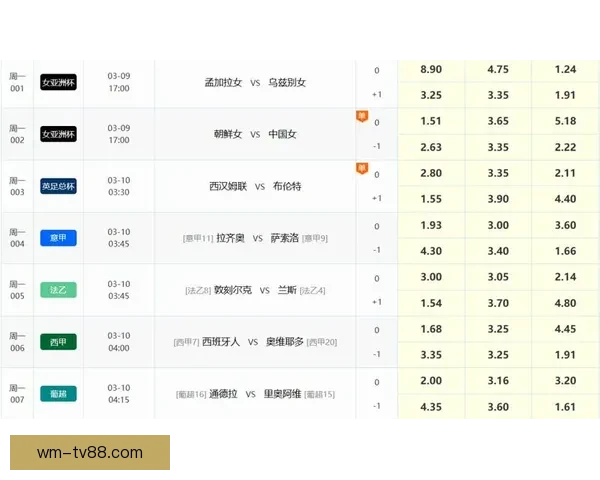Open team 乌兹别女
Viewport: 600px width, 480px height.
pyautogui.click(x=287, y=82)
